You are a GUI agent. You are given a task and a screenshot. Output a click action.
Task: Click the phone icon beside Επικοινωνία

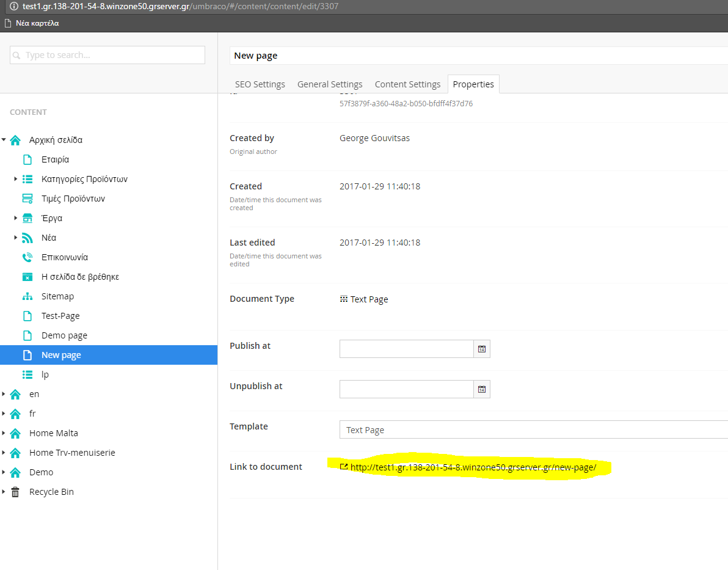[27, 257]
